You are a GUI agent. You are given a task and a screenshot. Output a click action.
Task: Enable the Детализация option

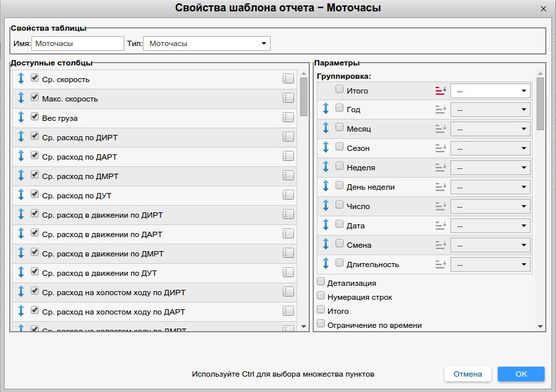(321, 282)
